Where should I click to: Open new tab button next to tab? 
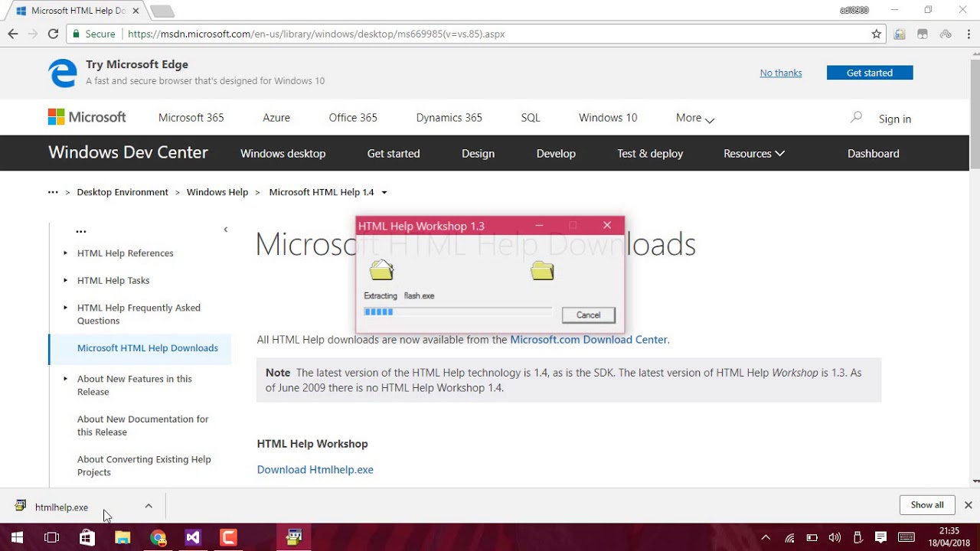coord(162,11)
